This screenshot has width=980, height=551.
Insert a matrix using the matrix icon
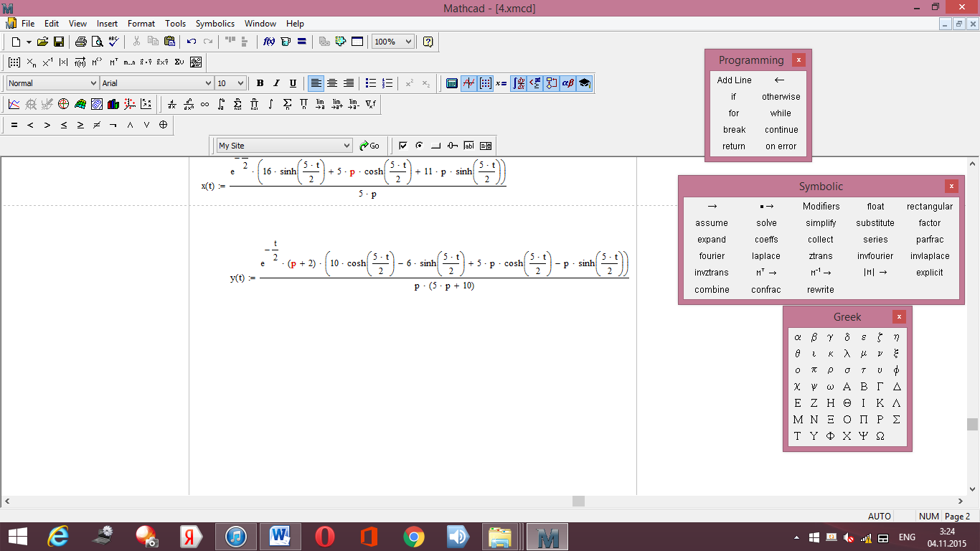[14, 62]
